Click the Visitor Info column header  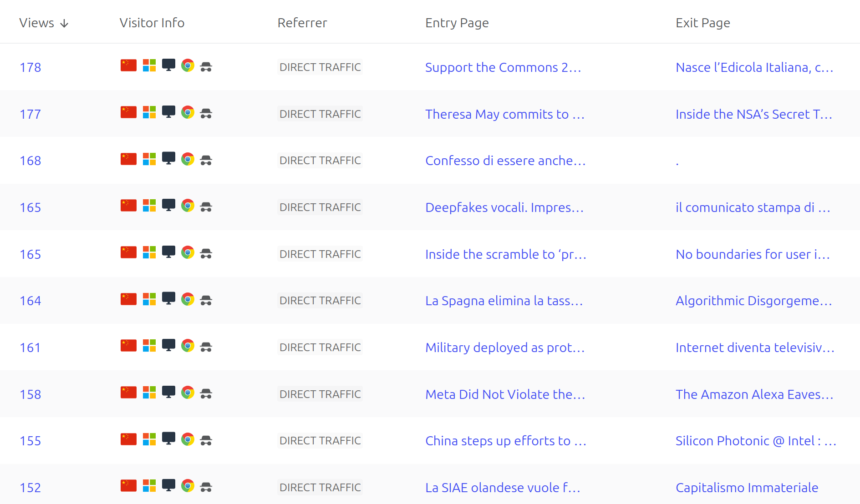click(152, 23)
